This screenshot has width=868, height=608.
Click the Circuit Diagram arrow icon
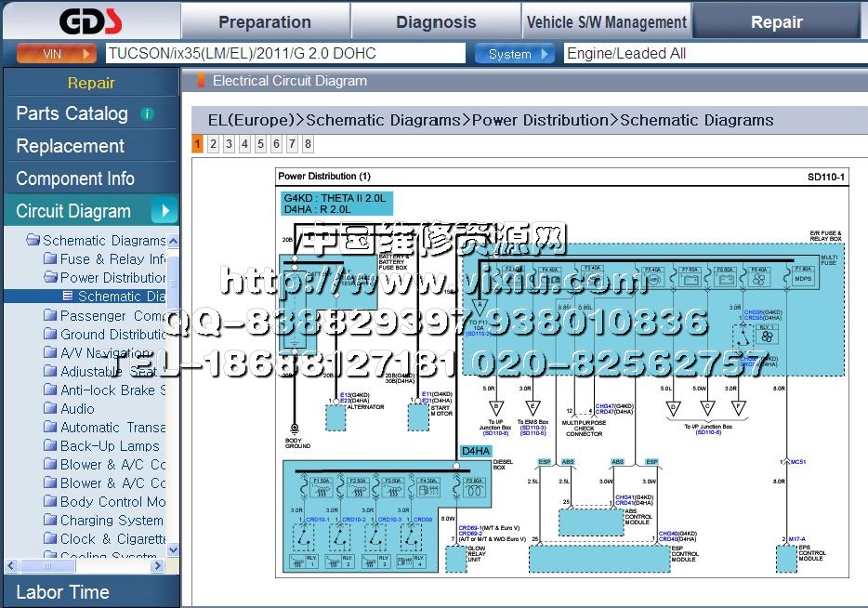[x=164, y=211]
